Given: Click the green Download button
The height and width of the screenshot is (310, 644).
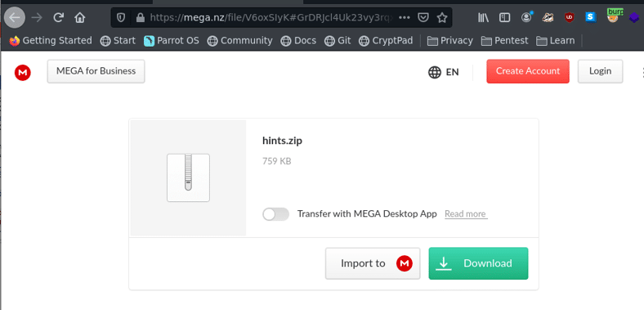Looking at the screenshot, I should (478, 263).
